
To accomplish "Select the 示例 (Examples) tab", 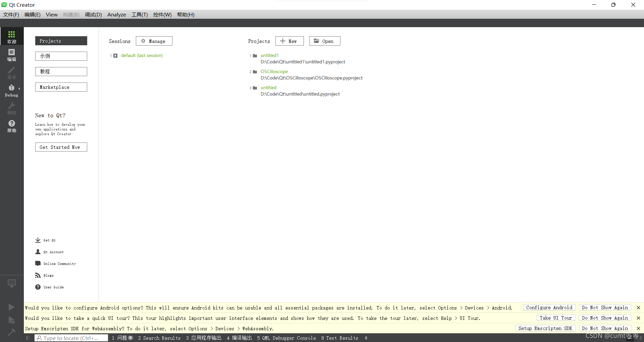I will coord(61,56).
